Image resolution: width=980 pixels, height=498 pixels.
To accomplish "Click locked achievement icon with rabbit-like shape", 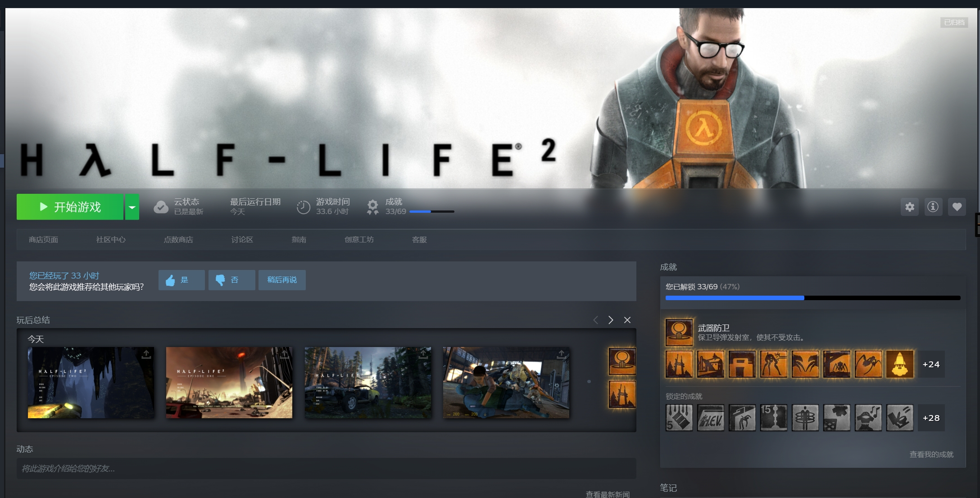I will click(900, 418).
